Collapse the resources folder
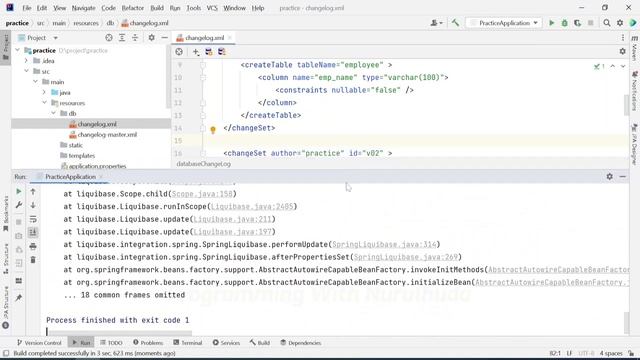 [x=44, y=103]
